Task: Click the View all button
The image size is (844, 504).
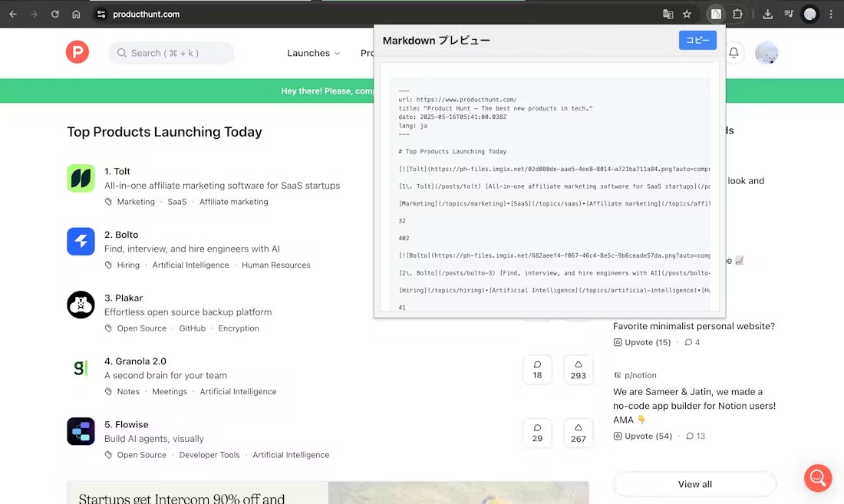Action: coord(694,484)
